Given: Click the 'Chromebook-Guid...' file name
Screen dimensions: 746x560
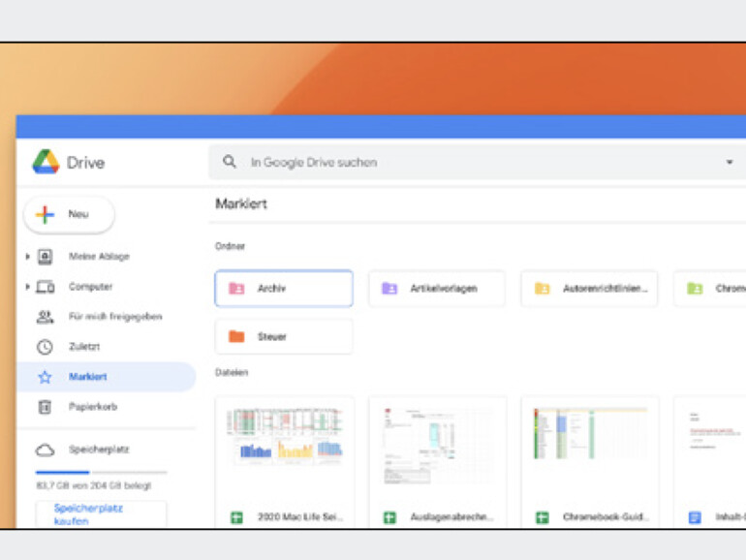Looking at the screenshot, I should tap(605, 516).
